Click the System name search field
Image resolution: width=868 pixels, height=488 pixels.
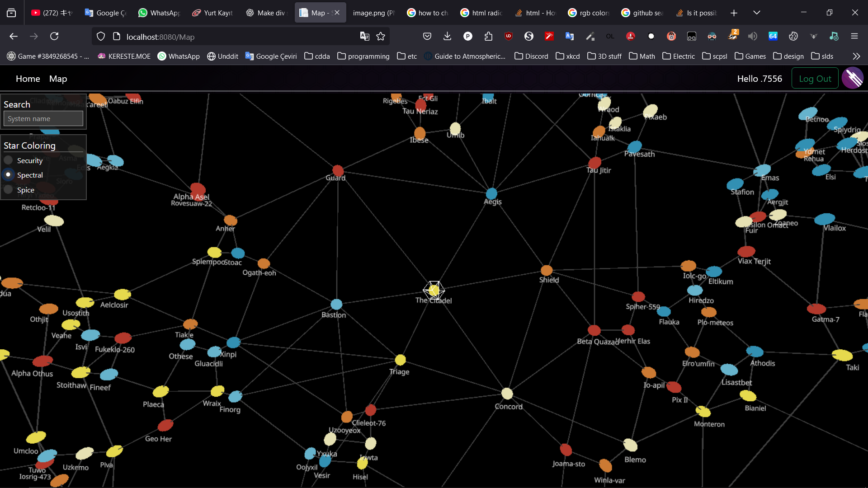[43, 119]
